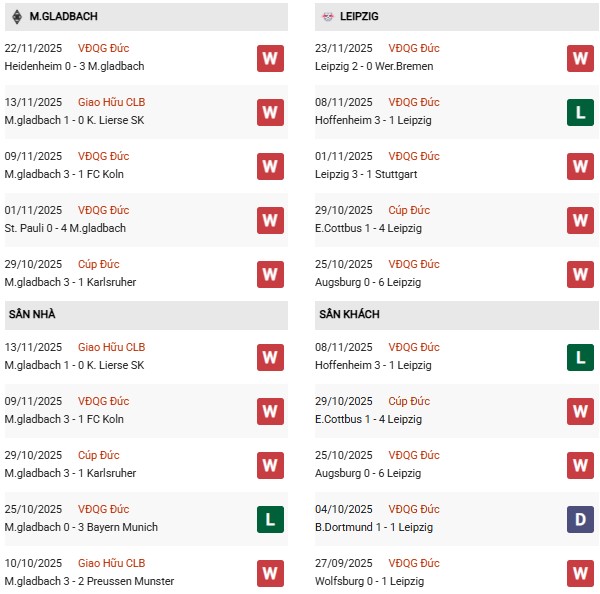
Task: Click D badge for B.Dortmund 1-1 Leipzig
Action: point(581,519)
